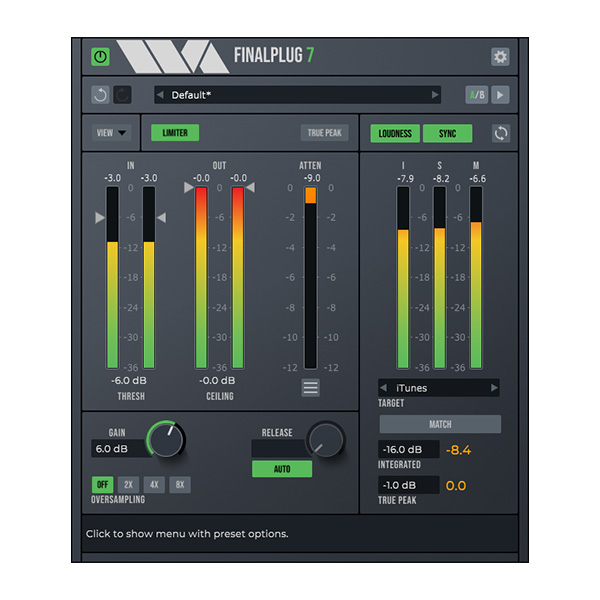
Task: Click the right OUT ceiling triangle marker
Action: click(x=250, y=188)
